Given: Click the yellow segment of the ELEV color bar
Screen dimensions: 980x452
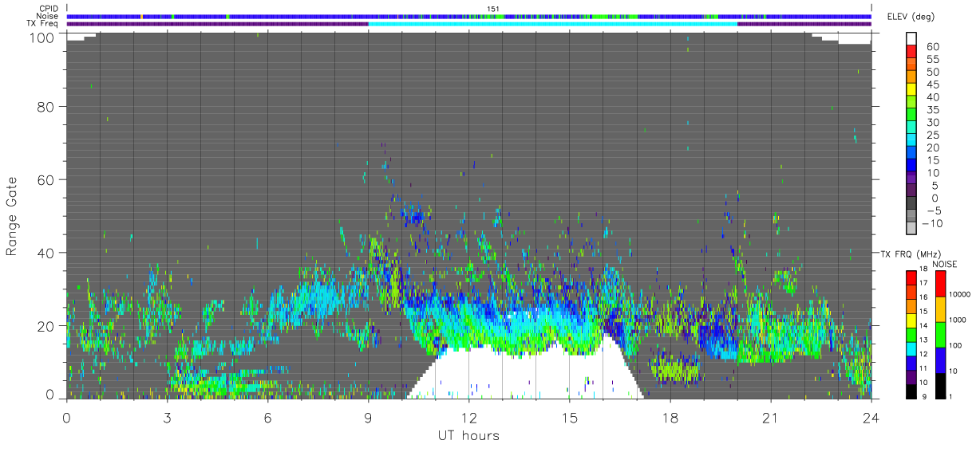Looking at the screenshot, I should pos(912,90).
